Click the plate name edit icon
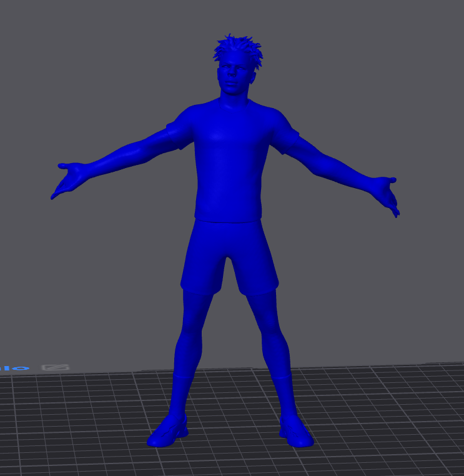The width and height of the screenshot is (464, 476). point(56,368)
